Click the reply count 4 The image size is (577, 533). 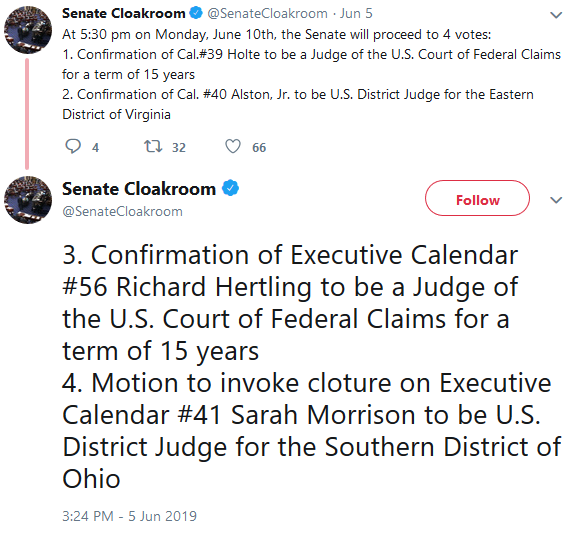95,148
